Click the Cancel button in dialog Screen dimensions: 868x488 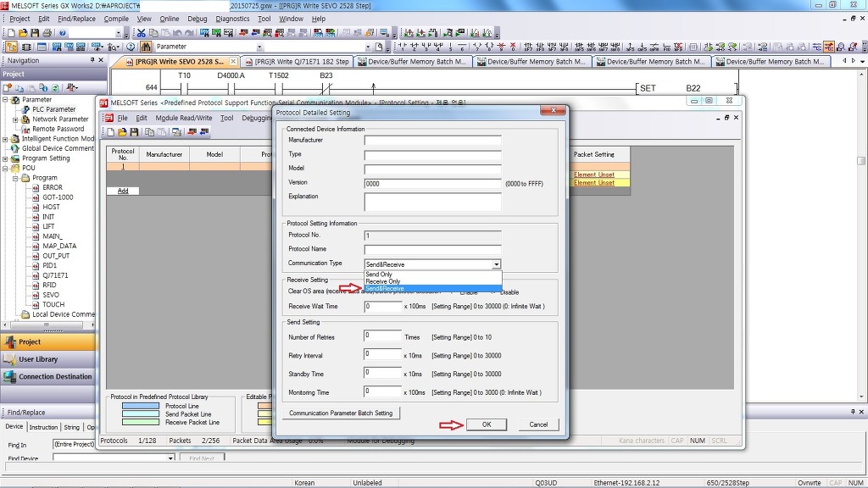pyautogui.click(x=538, y=424)
